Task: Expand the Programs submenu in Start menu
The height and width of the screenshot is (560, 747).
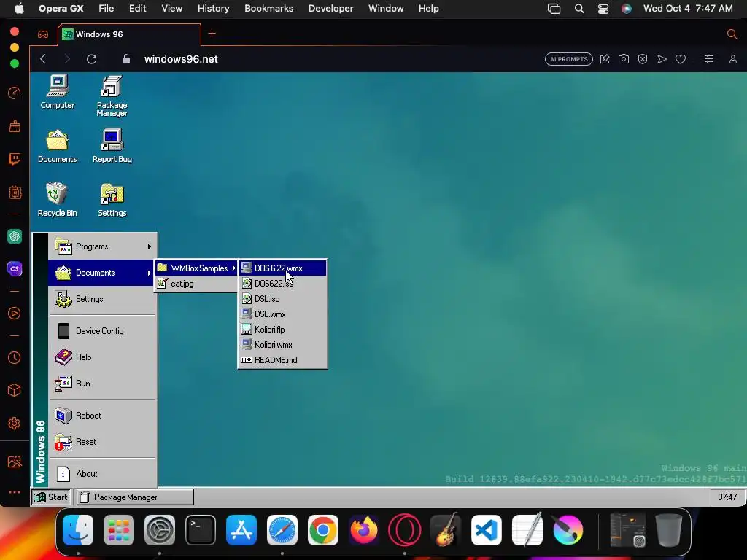Action: pyautogui.click(x=102, y=246)
